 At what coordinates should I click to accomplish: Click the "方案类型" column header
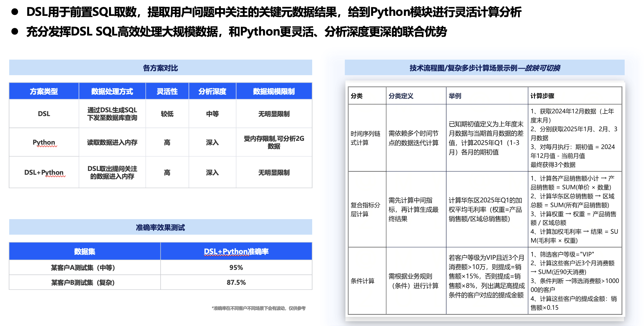[44, 91]
